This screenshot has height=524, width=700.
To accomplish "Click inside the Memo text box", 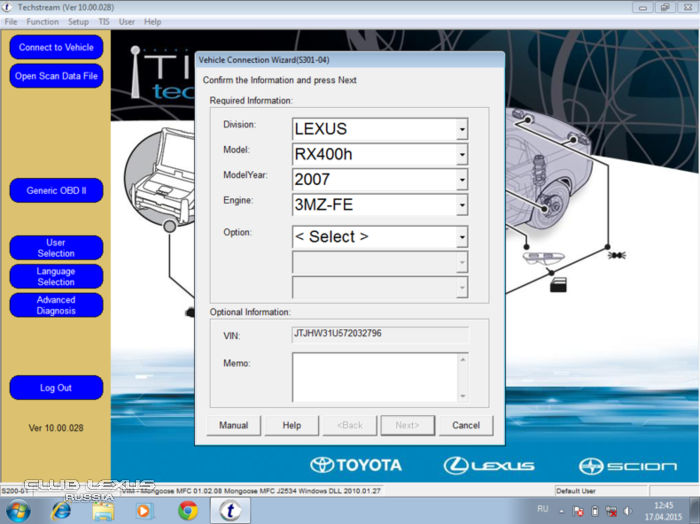I will tap(375, 377).
